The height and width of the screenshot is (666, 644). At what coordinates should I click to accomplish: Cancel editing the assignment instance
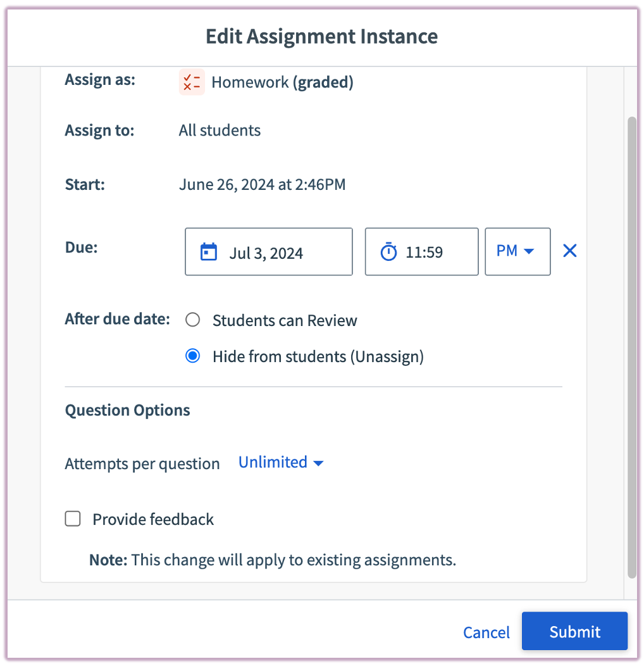(485, 632)
